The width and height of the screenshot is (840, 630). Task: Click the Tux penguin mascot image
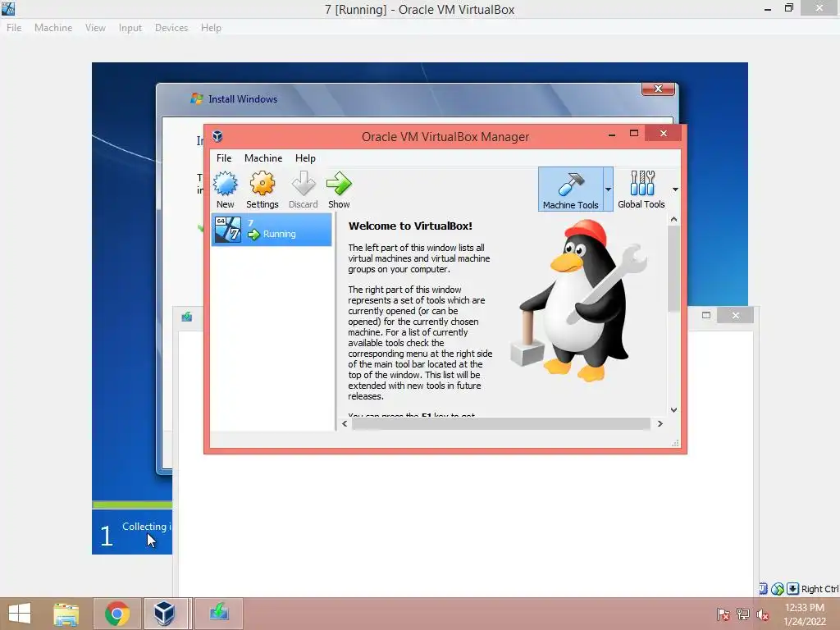[578, 301]
